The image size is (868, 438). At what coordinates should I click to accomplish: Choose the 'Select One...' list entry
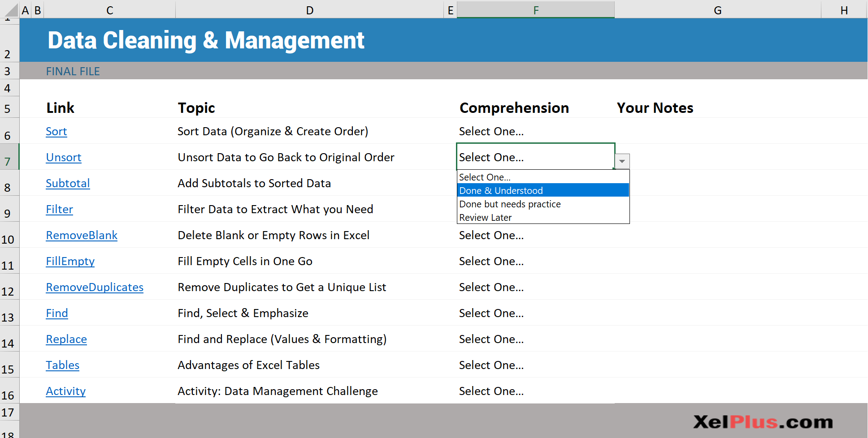coord(543,177)
